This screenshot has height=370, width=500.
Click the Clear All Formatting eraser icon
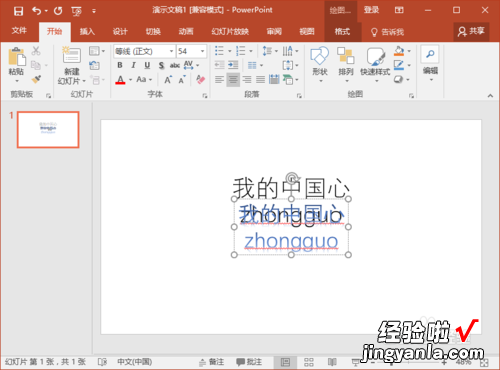(x=200, y=80)
